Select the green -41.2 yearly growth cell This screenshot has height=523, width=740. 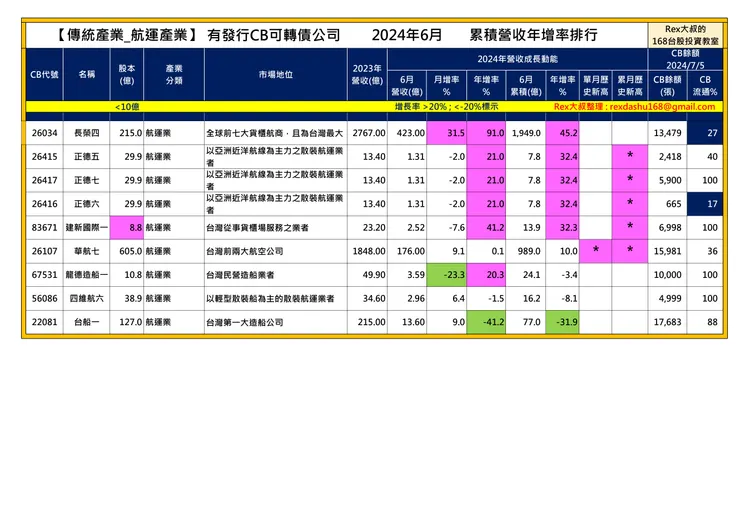[x=486, y=322]
